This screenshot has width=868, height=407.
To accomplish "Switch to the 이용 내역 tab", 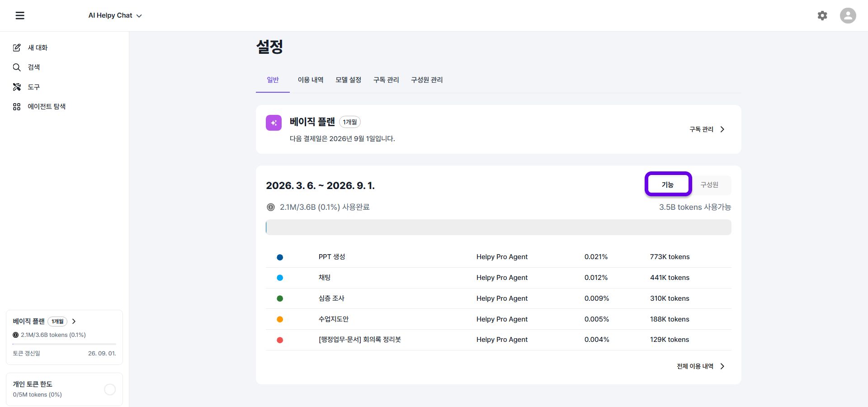I will (x=311, y=80).
